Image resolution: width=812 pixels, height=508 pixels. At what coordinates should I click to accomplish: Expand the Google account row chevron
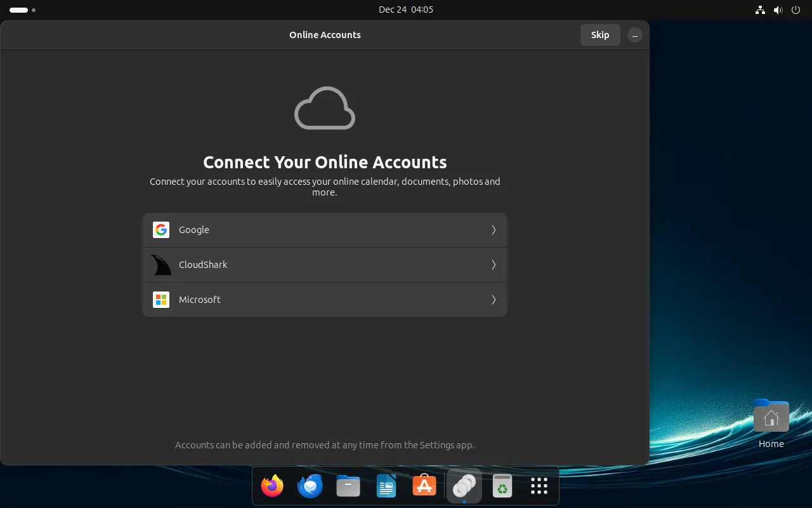pyautogui.click(x=494, y=230)
